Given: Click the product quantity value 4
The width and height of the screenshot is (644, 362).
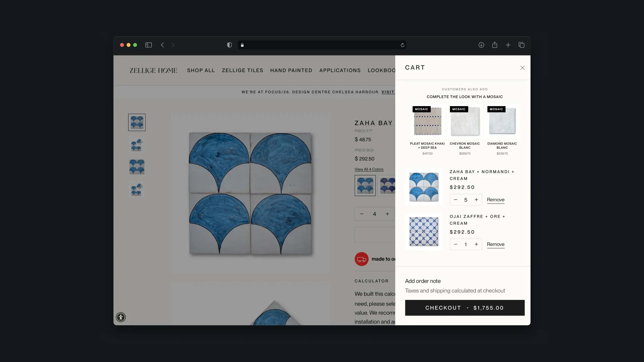Looking at the screenshot, I should [x=375, y=214].
